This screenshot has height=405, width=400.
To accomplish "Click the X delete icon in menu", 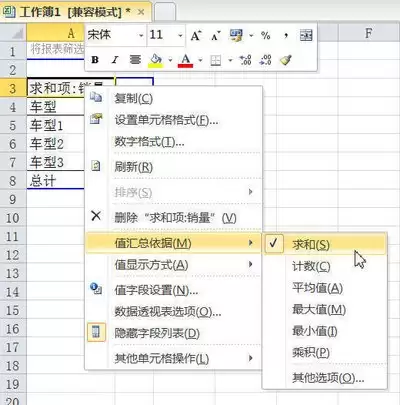I will [x=96, y=216].
